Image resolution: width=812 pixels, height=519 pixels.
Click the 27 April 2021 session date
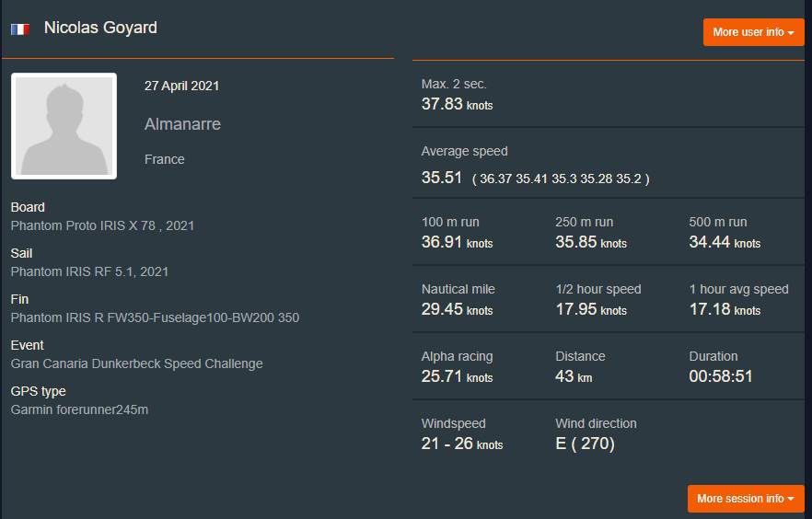click(181, 86)
